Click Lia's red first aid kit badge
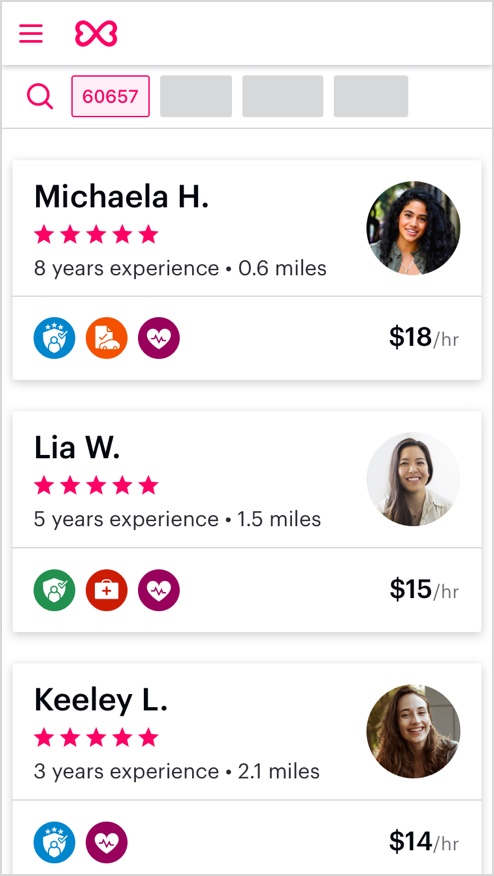 106,590
